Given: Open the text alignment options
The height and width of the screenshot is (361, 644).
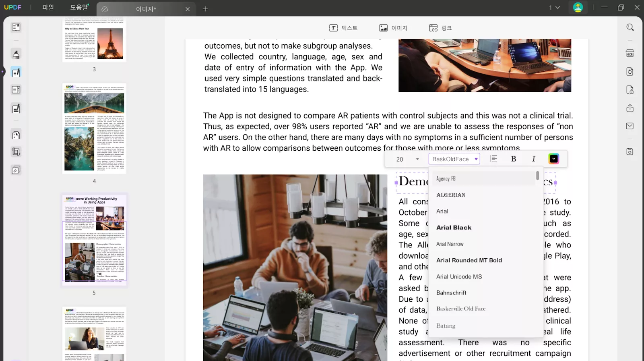Looking at the screenshot, I should (x=494, y=159).
